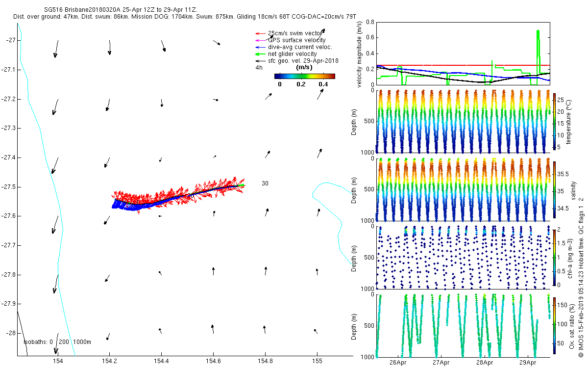588x368 pixels.
Task: Click the red arrow legend marker for swim vector
Action: click(260, 33)
